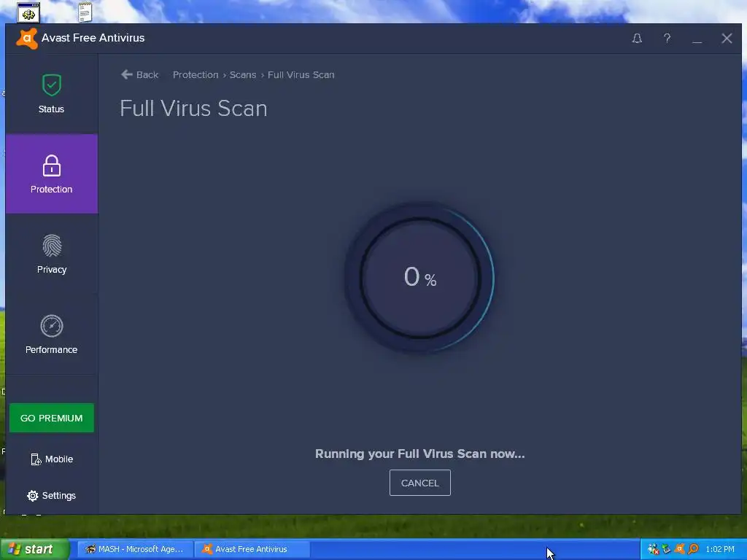Click the 'Running your Full Virus Scan now...' text

(x=419, y=454)
